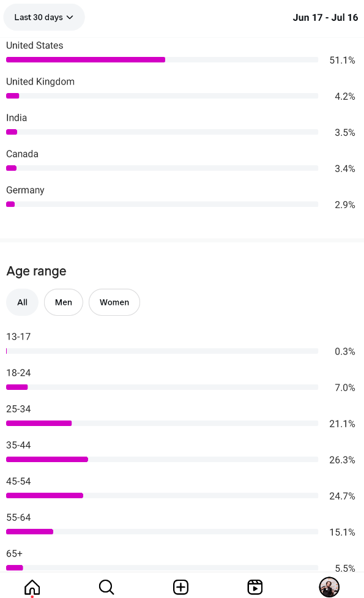Open the profile avatar in bottom bar
Screen dimensions: 364x598
click(329, 587)
